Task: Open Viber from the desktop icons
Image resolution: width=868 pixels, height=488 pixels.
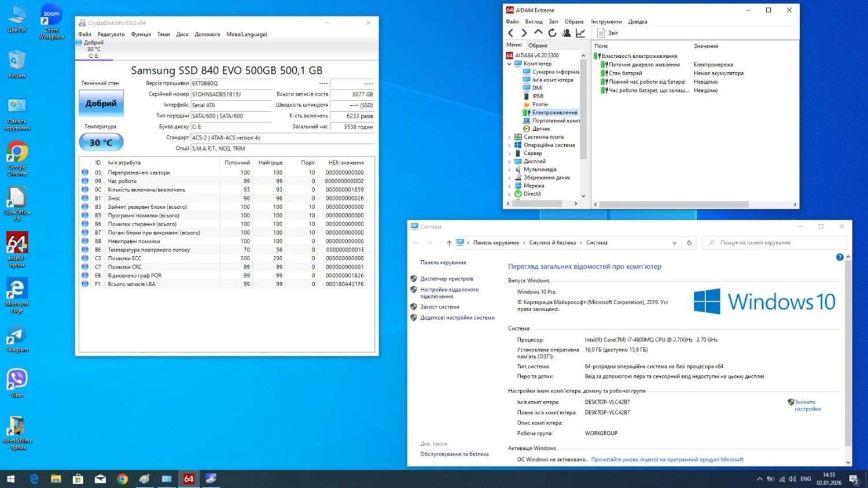Action: point(17,380)
